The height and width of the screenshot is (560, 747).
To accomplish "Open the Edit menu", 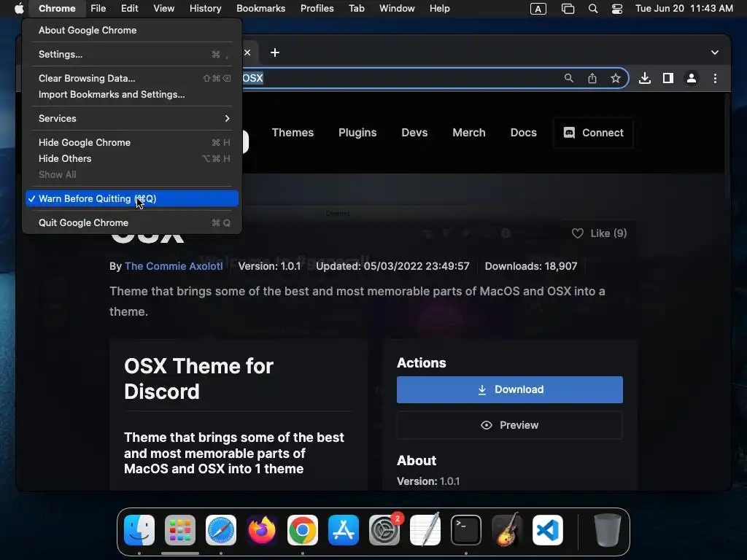I will click(x=129, y=9).
